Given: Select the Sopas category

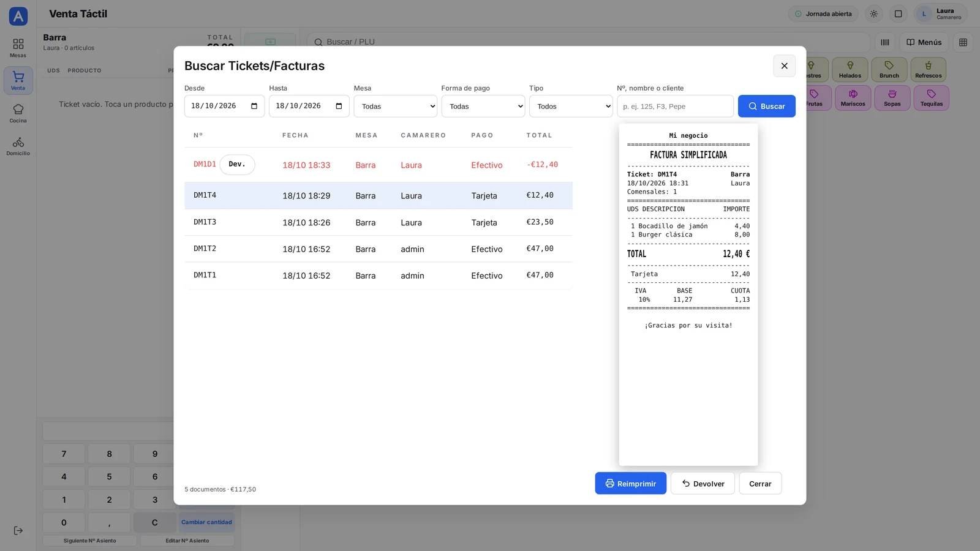Looking at the screenshot, I should [892, 98].
